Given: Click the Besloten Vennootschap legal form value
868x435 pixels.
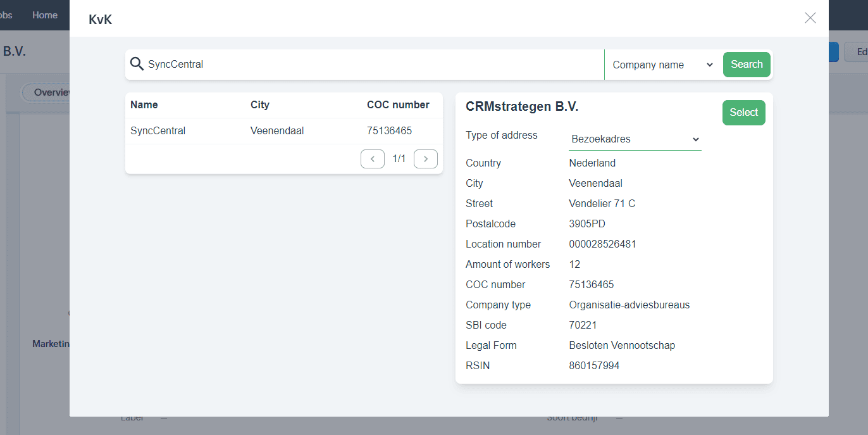Looking at the screenshot, I should click(622, 345).
